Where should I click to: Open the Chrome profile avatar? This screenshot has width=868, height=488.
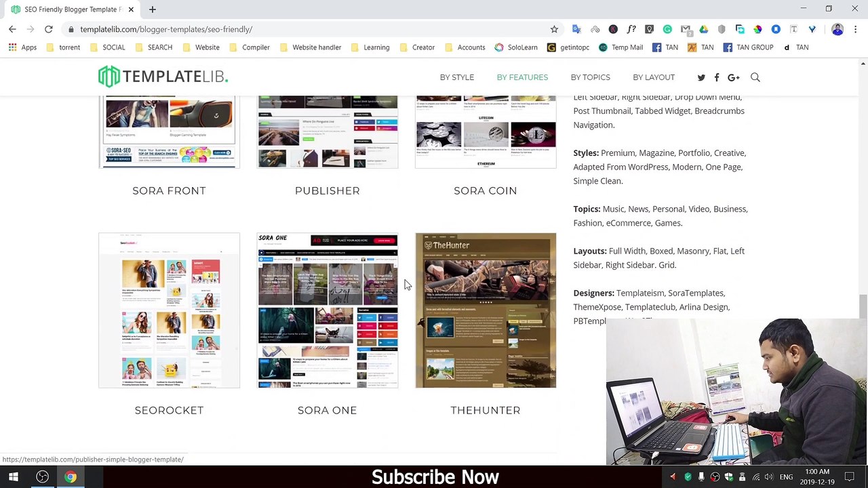[x=837, y=29]
